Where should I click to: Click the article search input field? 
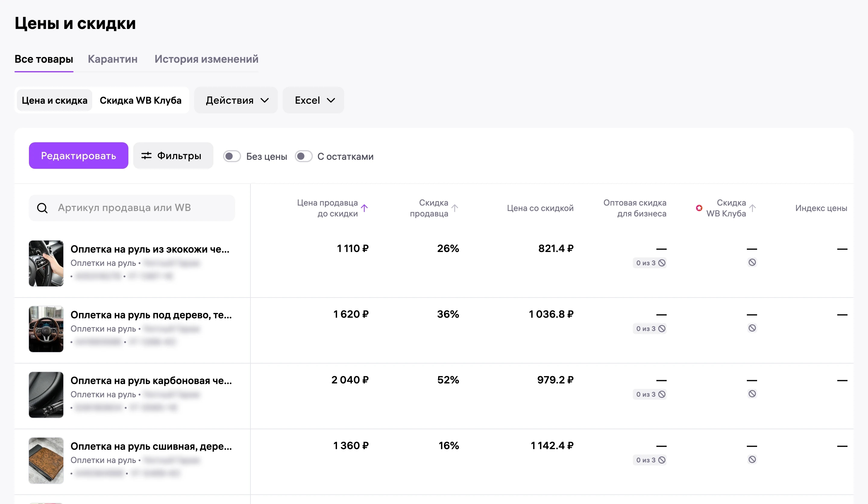click(132, 208)
